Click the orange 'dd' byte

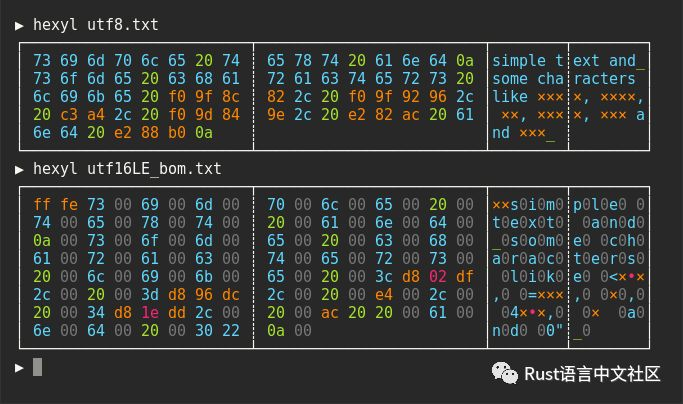point(176,312)
